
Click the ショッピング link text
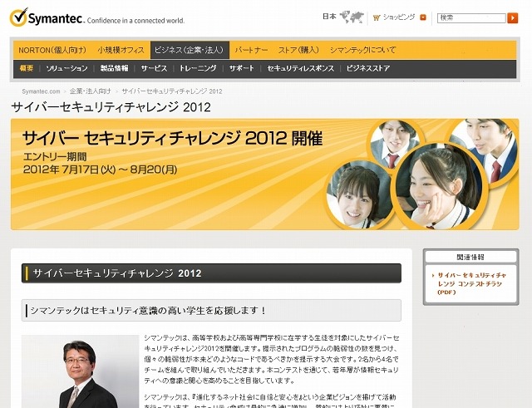tap(399, 17)
